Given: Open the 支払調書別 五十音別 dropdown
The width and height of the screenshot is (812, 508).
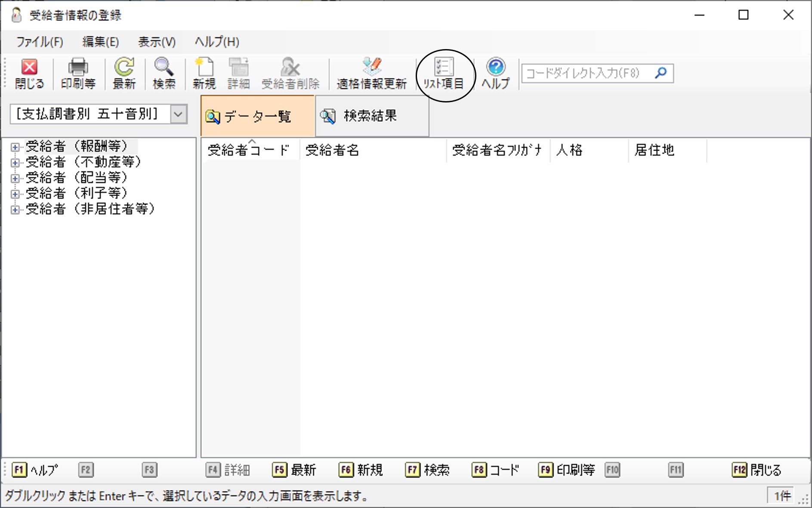Looking at the screenshot, I should pos(179,115).
